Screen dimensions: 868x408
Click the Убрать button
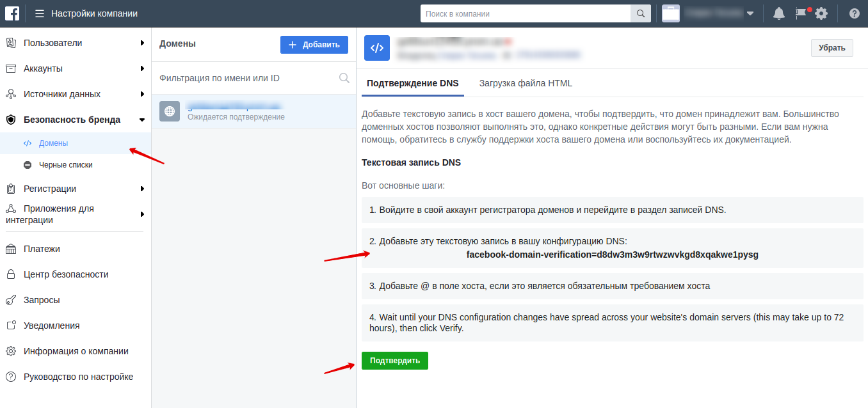[832, 48]
